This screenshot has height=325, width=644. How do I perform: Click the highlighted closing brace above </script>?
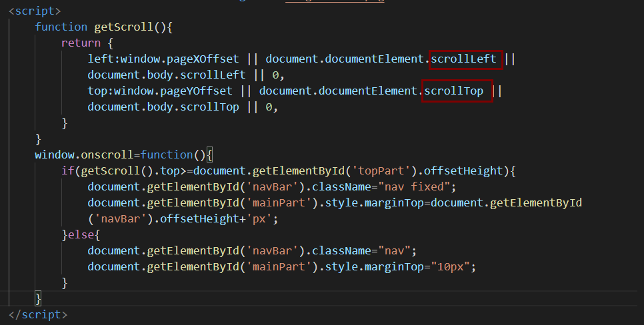pos(38,299)
